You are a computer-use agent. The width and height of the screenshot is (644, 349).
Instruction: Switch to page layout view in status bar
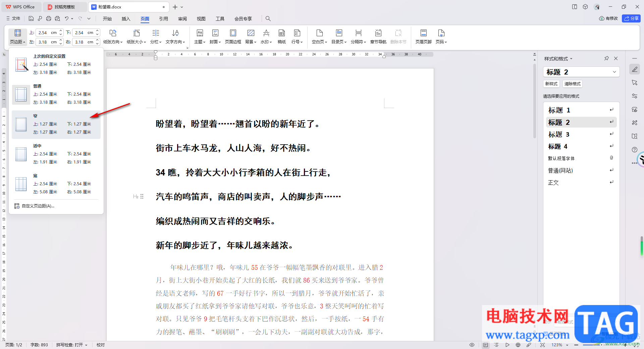pos(486,345)
